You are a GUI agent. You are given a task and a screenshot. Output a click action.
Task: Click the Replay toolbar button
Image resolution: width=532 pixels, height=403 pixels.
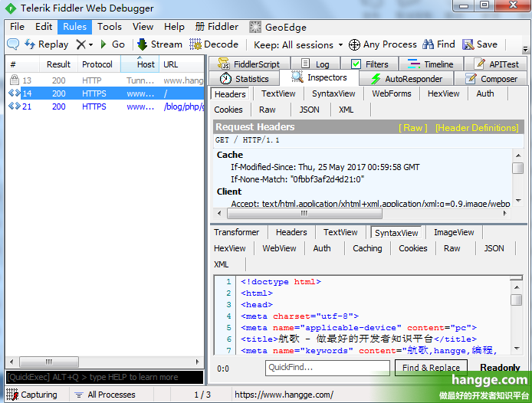pos(47,44)
